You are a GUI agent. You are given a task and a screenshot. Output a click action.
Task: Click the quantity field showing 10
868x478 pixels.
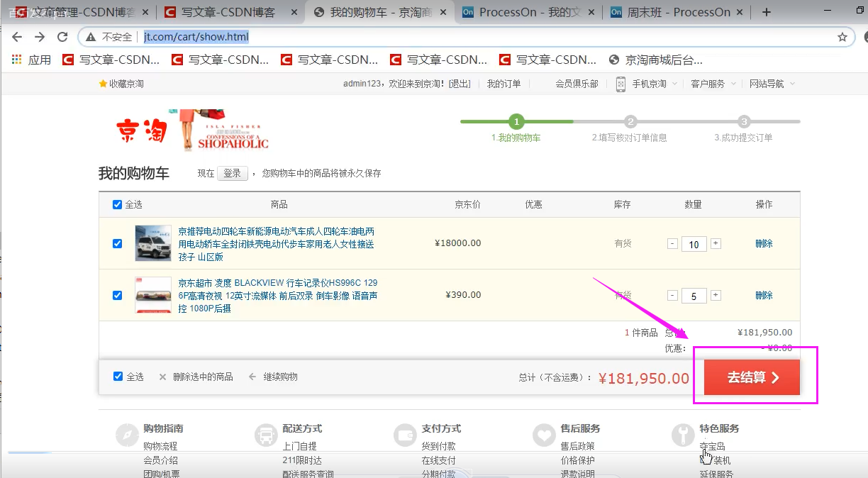(694, 245)
